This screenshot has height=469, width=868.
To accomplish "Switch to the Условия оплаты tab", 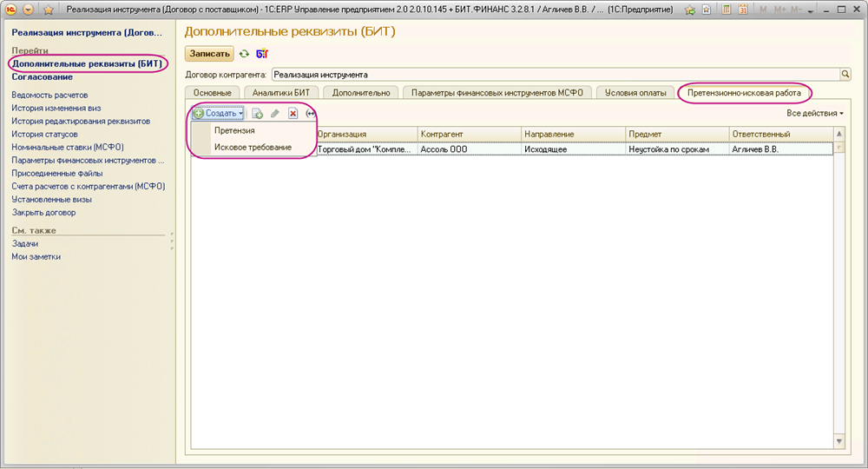I will 635,92.
